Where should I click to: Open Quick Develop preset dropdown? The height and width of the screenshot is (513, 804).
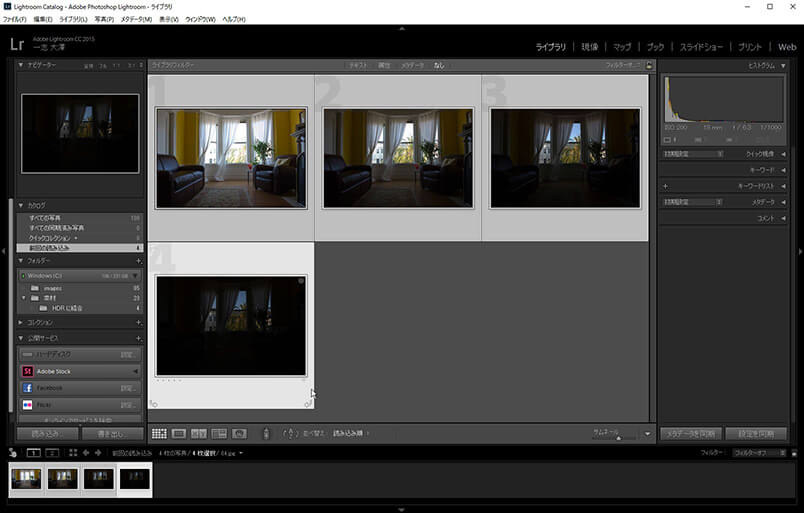693,154
